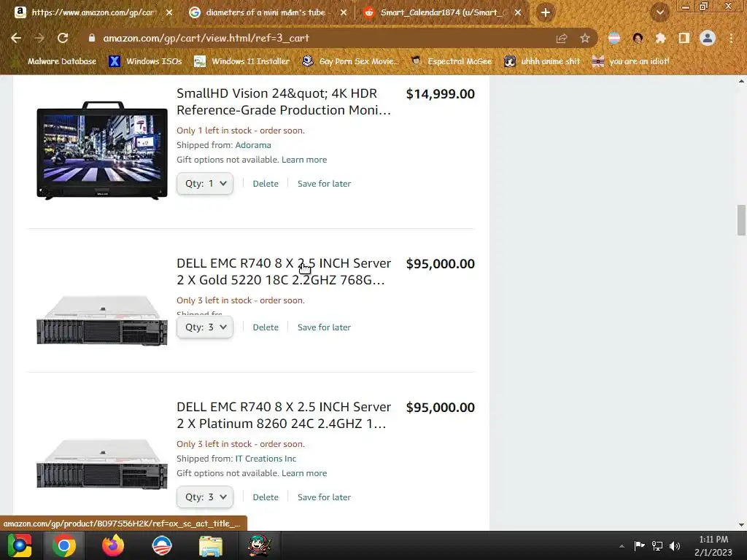
Task: Click the Platinum 8260 server thumbnail
Action: point(102,464)
